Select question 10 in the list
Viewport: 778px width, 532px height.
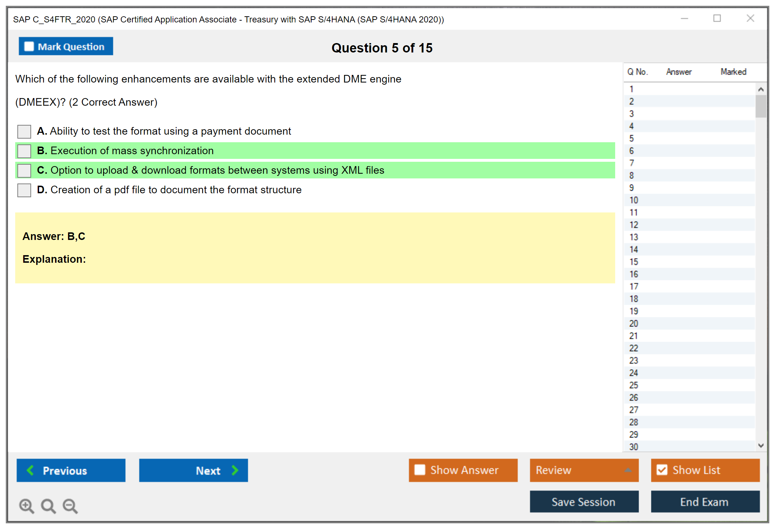tap(634, 200)
